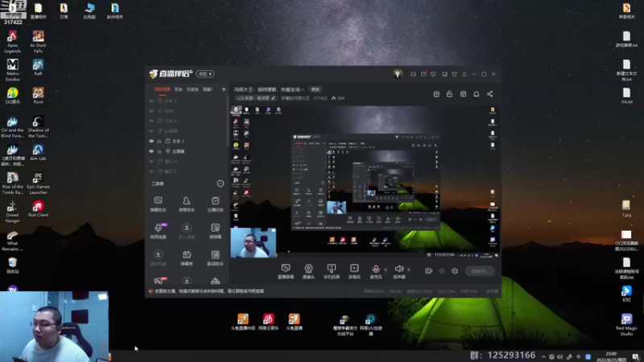Switch to the first scene tab
This screenshot has height=362, width=644.
pyautogui.click(x=162, y=89)
